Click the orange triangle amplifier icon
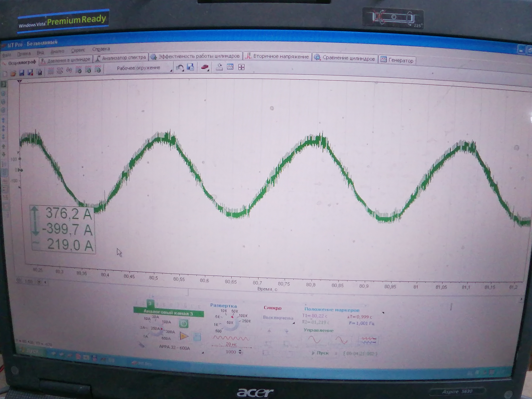532x399 pixels. tap(184, 336)
